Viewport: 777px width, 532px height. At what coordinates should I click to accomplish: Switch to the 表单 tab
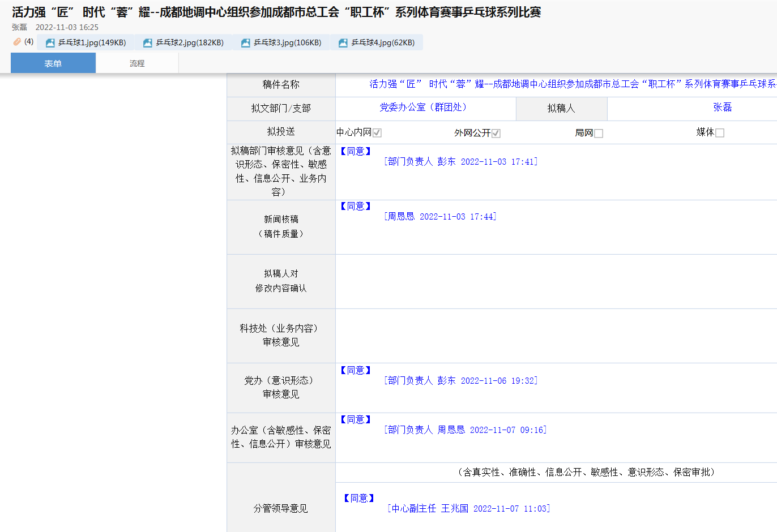[x=53, y=63]
